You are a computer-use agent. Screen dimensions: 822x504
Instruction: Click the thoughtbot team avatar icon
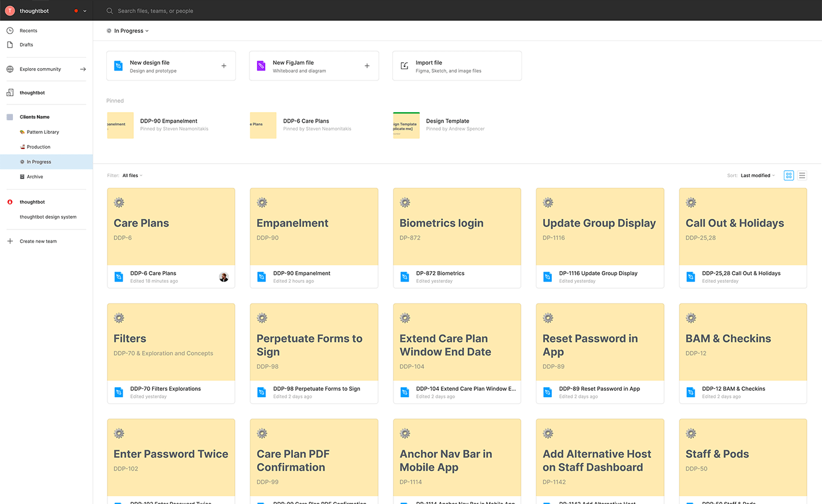click(x=10, y=11)
